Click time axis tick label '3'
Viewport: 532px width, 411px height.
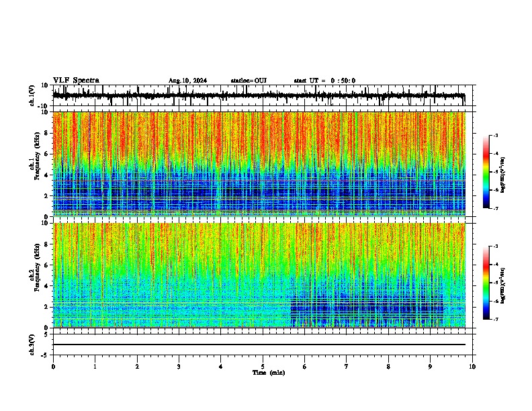[x=179, y=367]
